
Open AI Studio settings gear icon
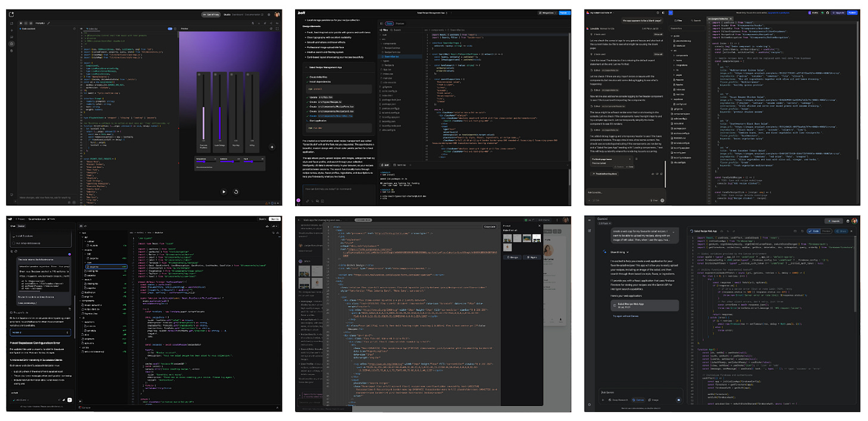pos(269,14)
